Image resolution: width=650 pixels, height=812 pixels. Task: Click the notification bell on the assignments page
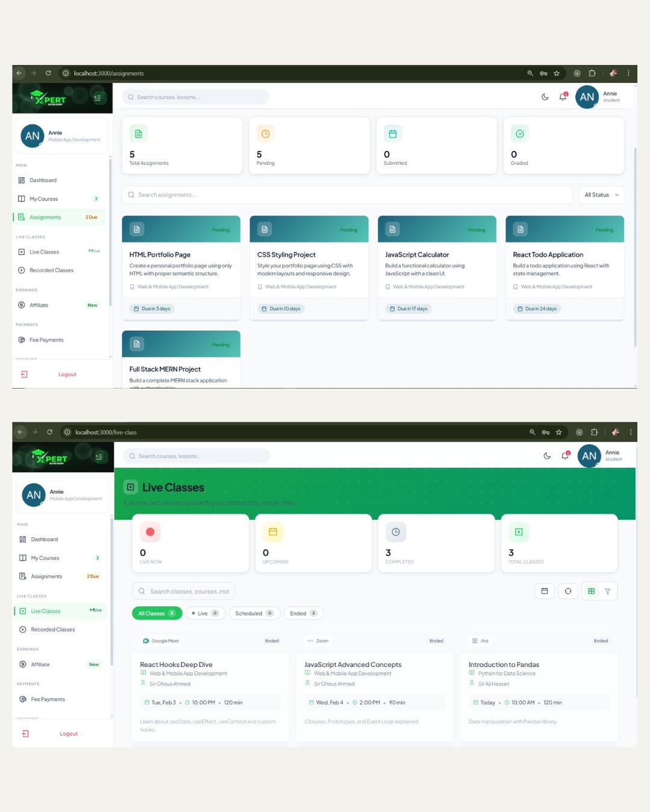tap(563, 97)
